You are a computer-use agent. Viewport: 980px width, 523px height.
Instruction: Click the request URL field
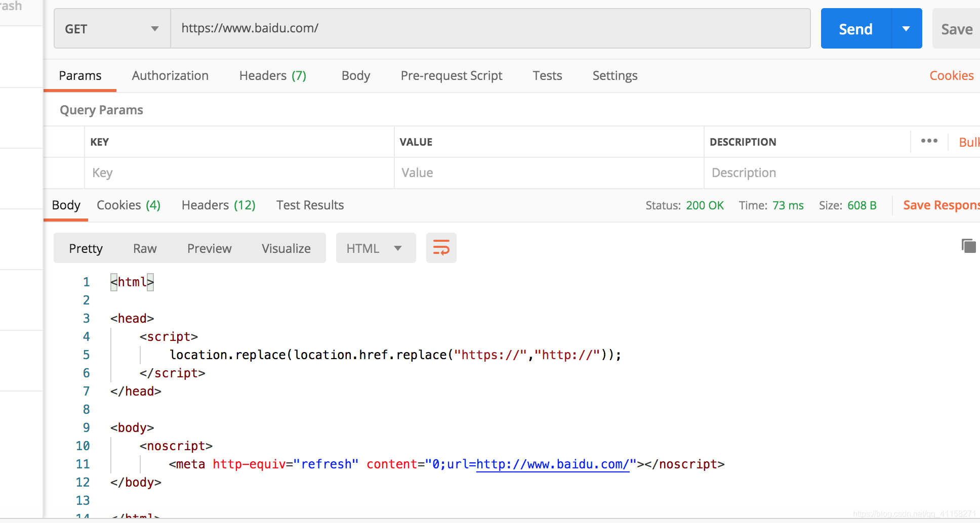pos(491,28)
